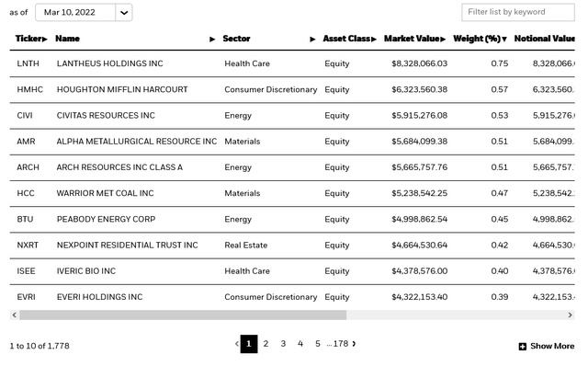The width and height of the screenshot is (588, 366).
Task: Select the HMHC ticker cell
Action: coord(30,89)
